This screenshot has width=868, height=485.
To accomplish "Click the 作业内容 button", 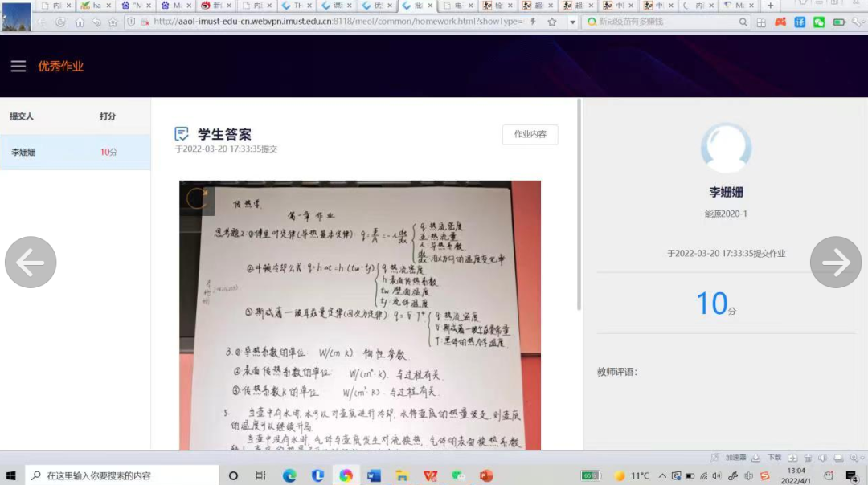I will (530, 135).
